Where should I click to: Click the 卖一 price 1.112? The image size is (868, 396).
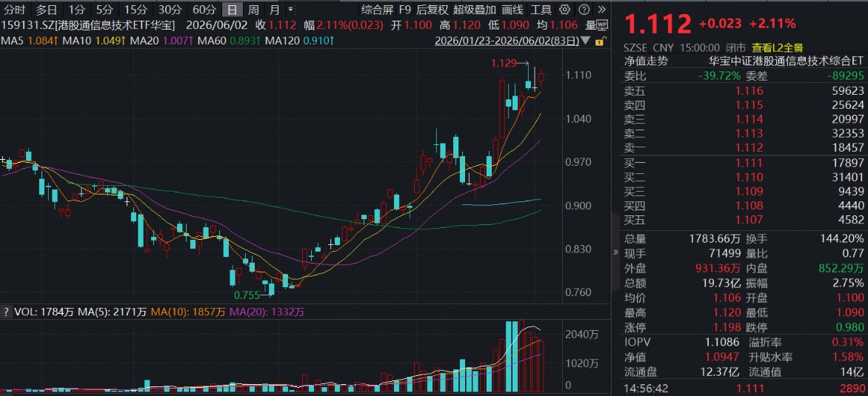tap(749, 148)
